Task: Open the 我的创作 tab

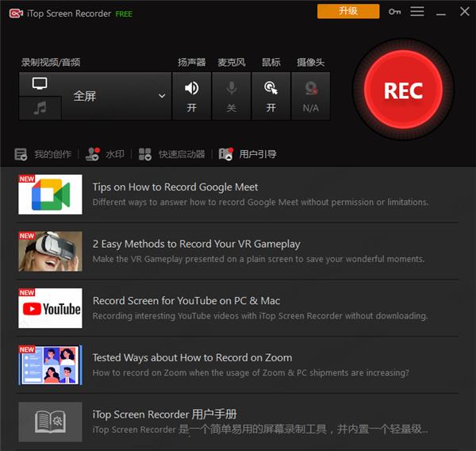Action: pos(43,154)
